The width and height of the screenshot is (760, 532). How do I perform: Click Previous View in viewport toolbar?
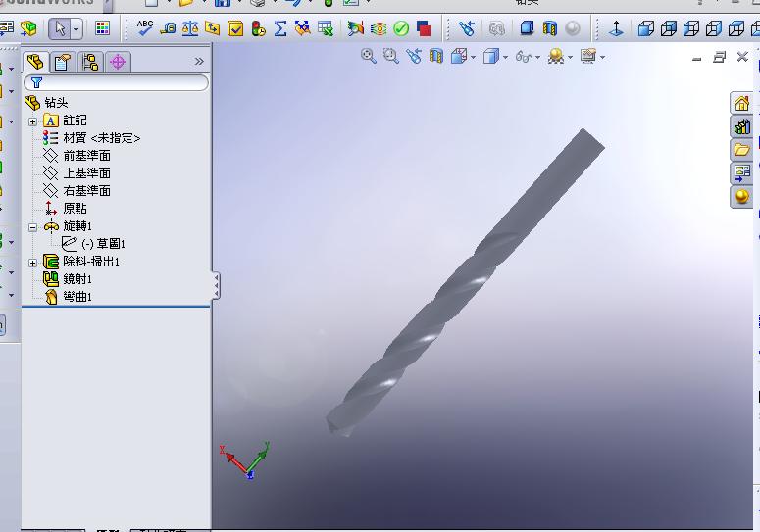click(414, 56)
